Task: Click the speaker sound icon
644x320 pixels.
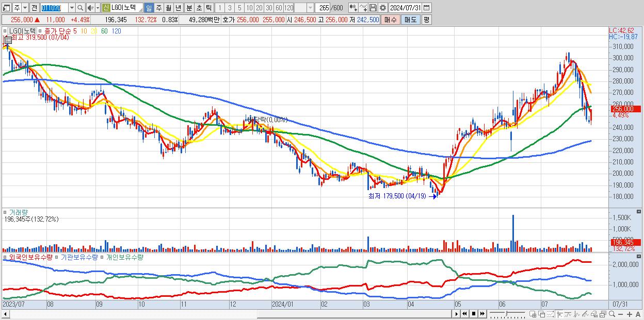Action: click(90, 8)
